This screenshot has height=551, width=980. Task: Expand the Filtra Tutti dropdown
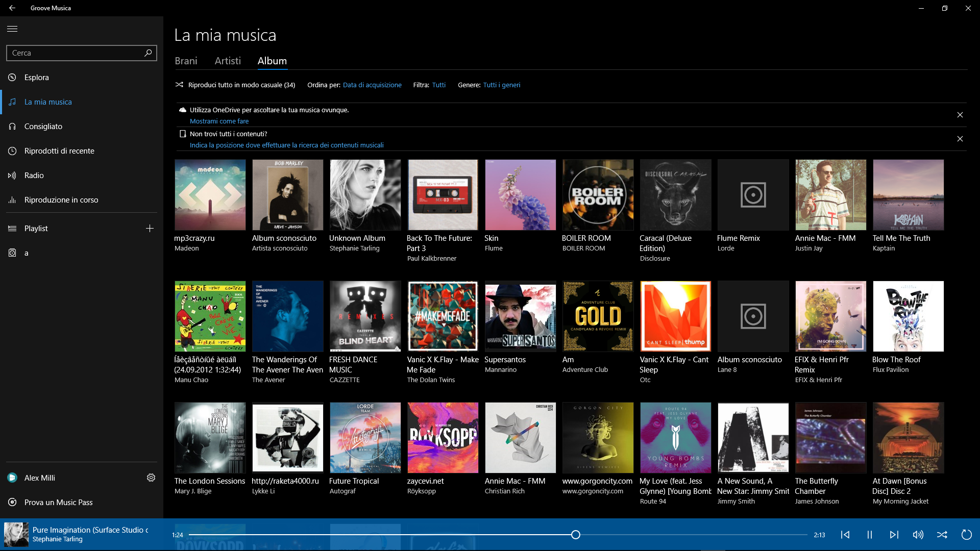coord(439,85)
